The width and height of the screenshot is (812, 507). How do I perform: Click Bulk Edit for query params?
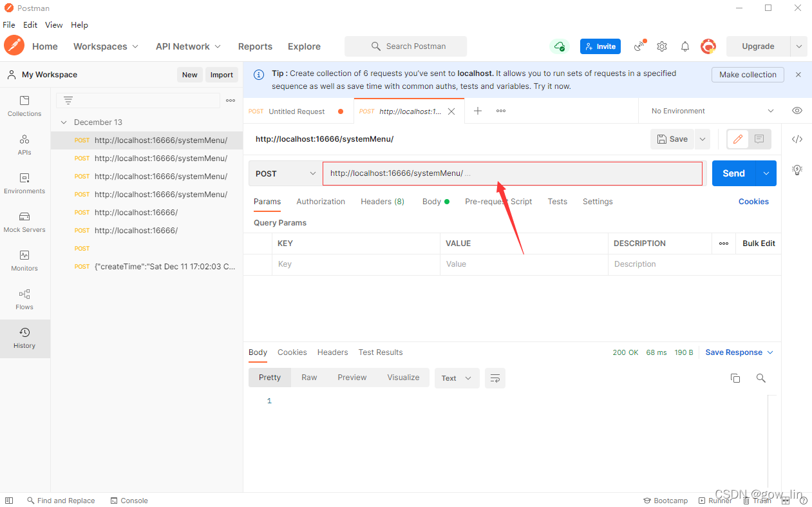coord(759,244)
